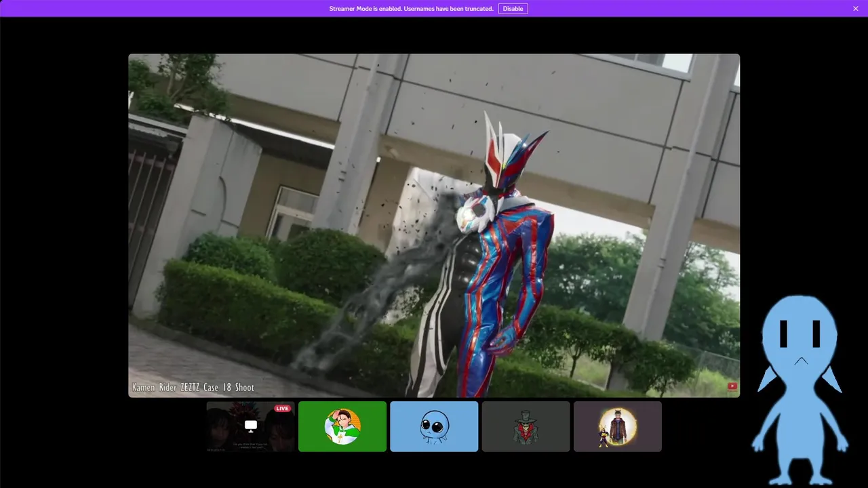
Task: Click the blue alien character overlay
Action: coord(800,389)
